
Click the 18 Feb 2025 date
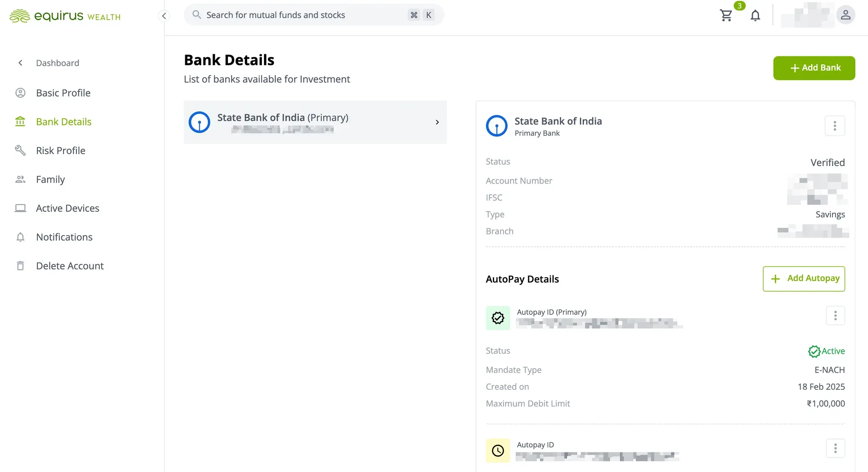pyautogui.click(x=821, y=387)
